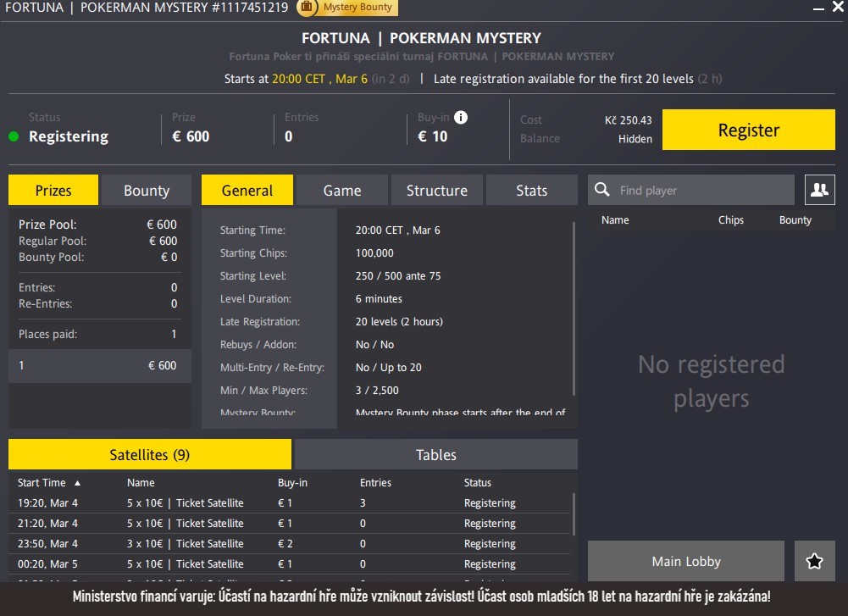Sort satellites by Name column

[x=141, y=482]
